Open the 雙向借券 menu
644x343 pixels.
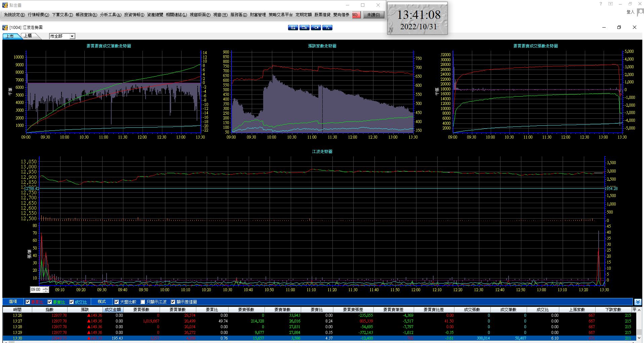pyautogui.click(x=341, y=15)
